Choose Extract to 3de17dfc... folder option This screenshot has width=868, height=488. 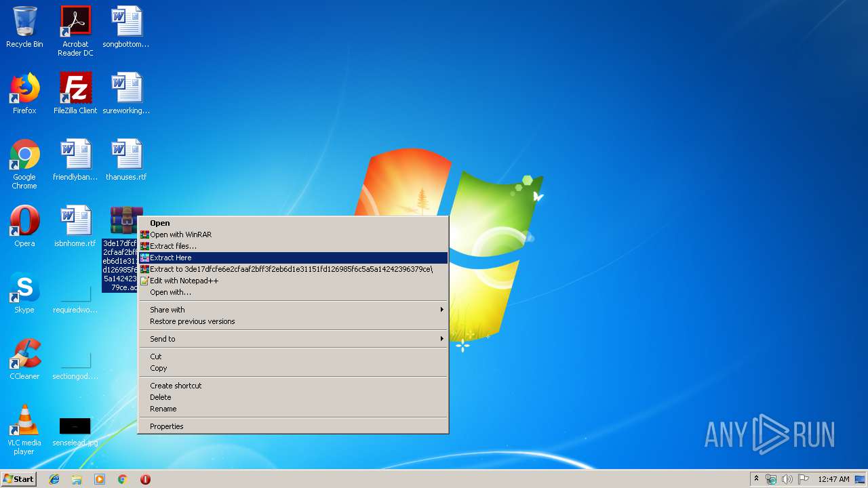293,269
